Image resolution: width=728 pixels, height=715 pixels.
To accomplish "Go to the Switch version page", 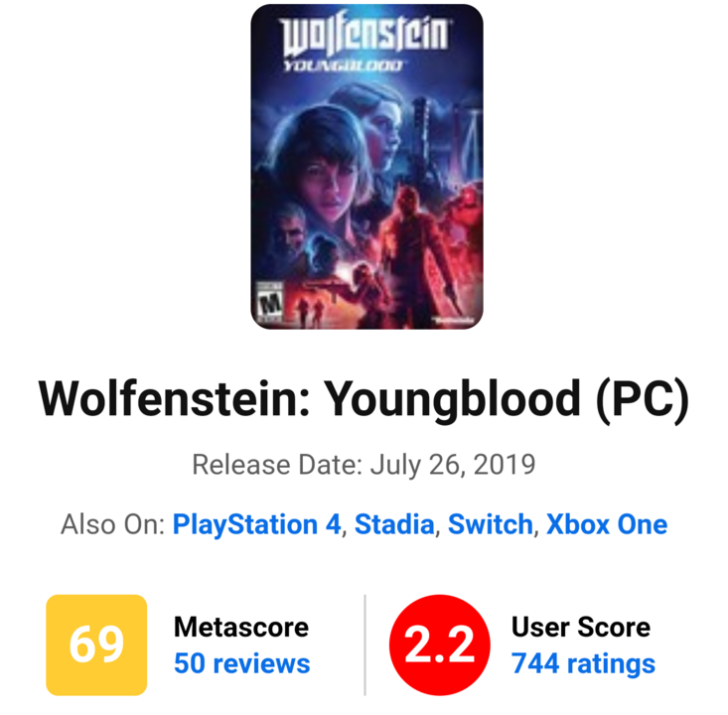I will (x=491, y=524).
